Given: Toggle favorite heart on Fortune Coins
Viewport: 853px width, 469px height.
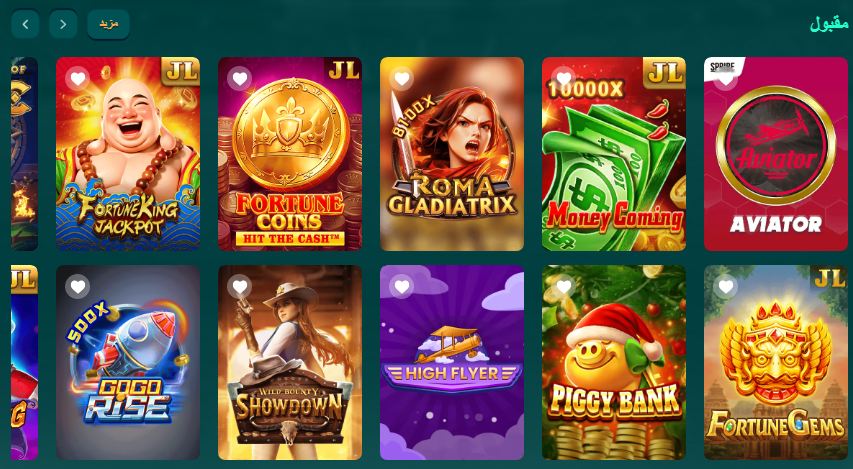Looking at the screenshot, I should pyautogui.click(x=240, y=79).
